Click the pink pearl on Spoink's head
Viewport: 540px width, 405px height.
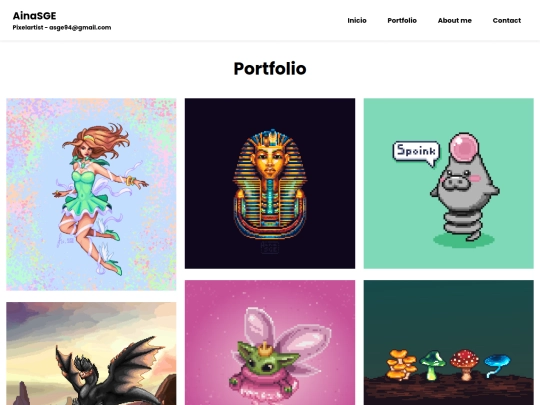[464, 147]
